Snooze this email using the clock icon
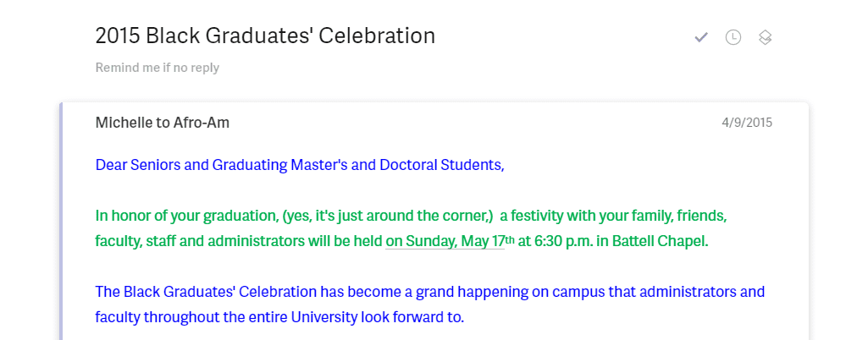This screenshot has width=868, height=340. click(733, 37)
